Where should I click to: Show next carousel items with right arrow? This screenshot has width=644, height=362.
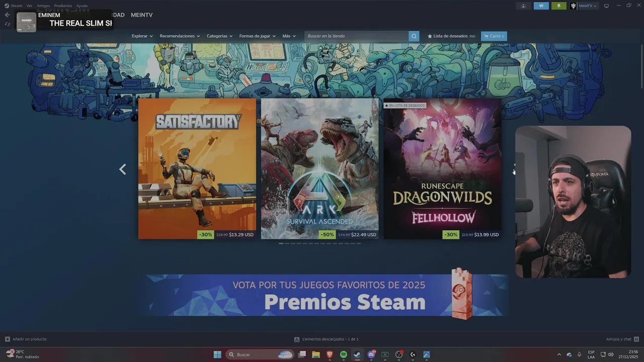(515, 169)
